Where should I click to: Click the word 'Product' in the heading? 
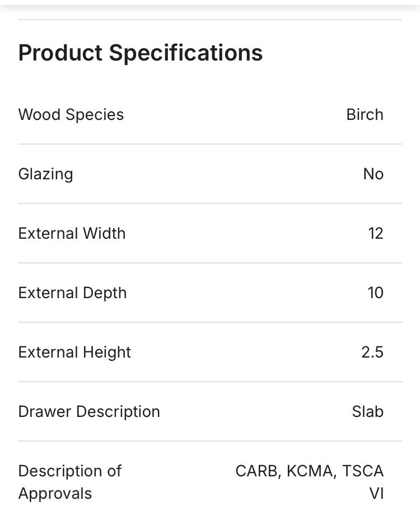click(60, 53)
